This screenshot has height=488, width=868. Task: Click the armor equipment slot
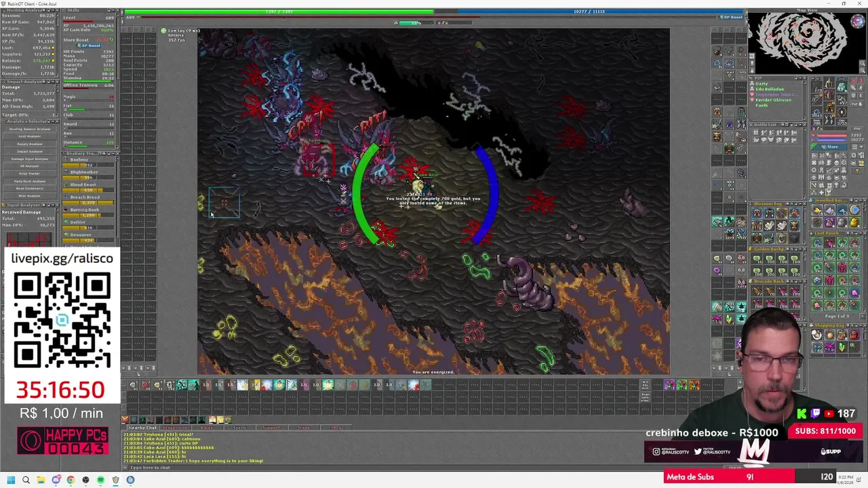pyautogui.click(x=829, y=95)
